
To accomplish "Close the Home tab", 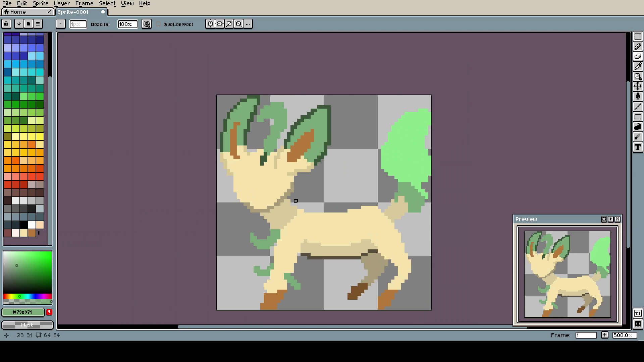I will pyautogui.click(x=49, y=12).
